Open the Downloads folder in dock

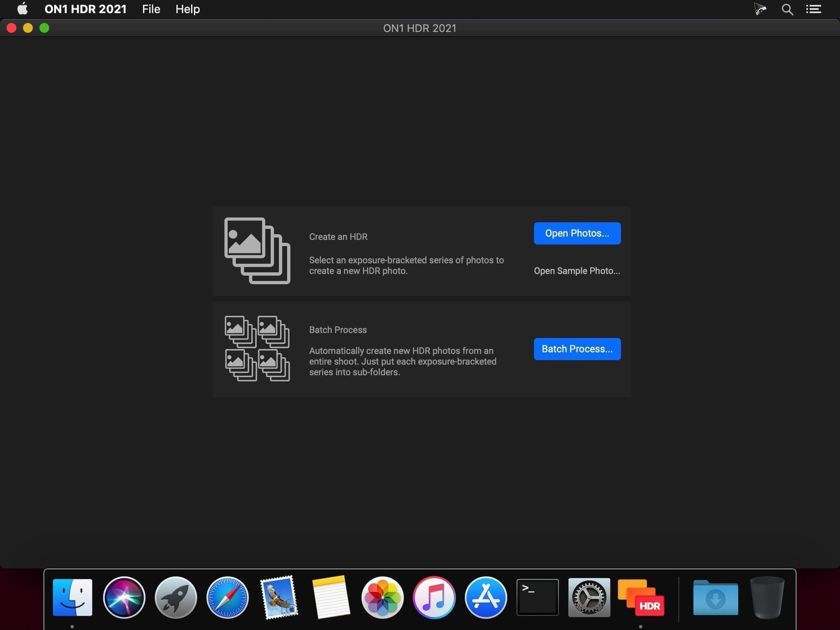pos(715,597)
